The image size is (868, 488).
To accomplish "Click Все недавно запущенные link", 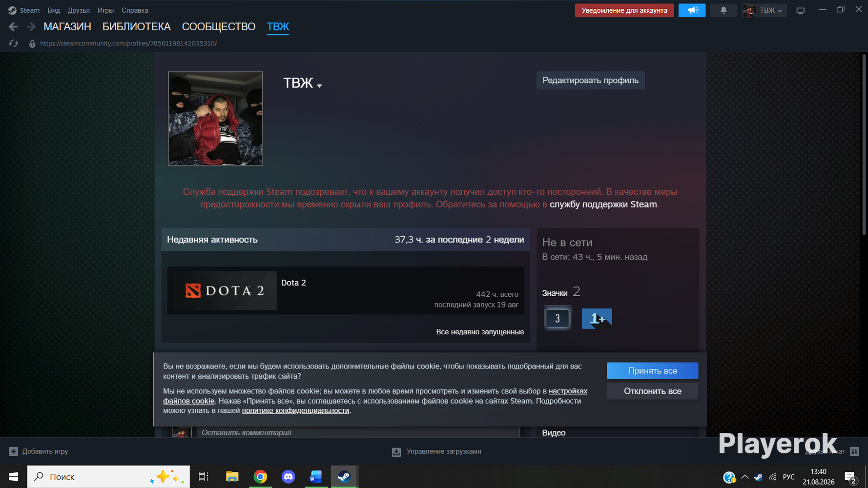I will coord(480,332).
